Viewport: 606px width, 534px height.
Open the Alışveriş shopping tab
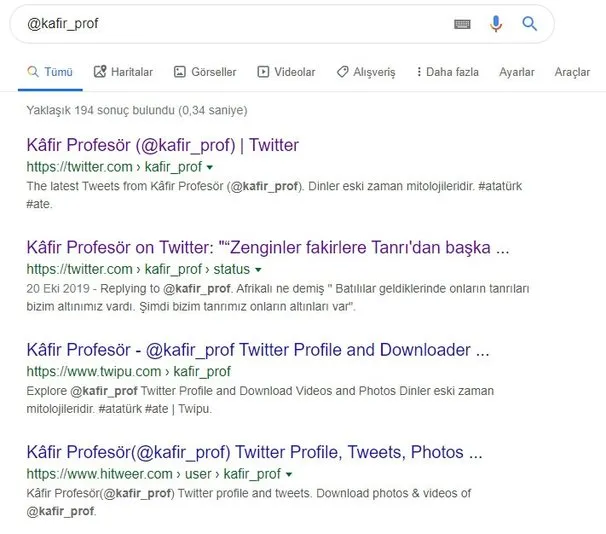coord(366,72)
